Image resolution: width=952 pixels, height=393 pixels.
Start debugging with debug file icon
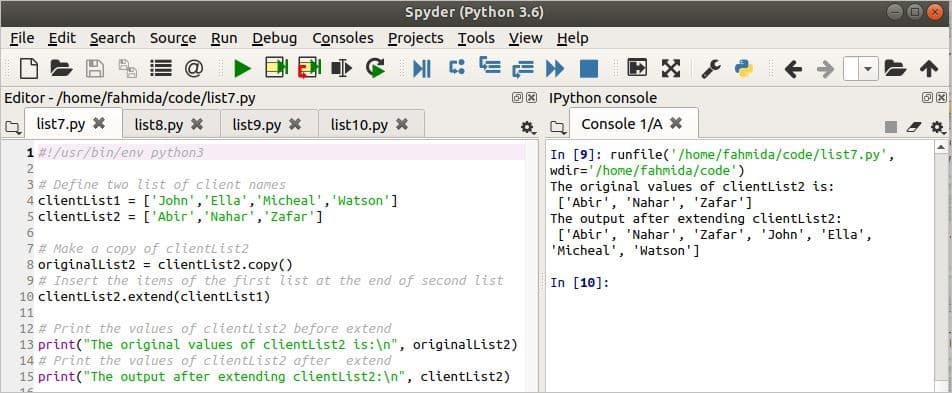[x=422, y=69]
